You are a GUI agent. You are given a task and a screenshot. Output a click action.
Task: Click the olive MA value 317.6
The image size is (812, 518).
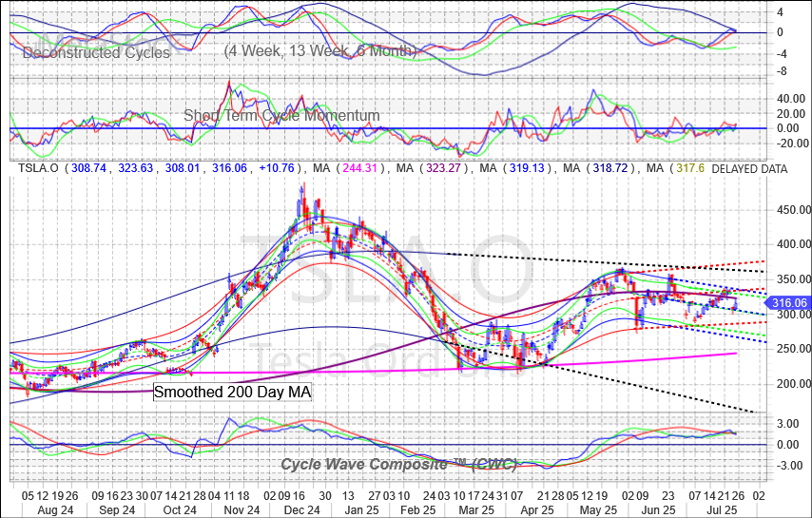point(690,168)
